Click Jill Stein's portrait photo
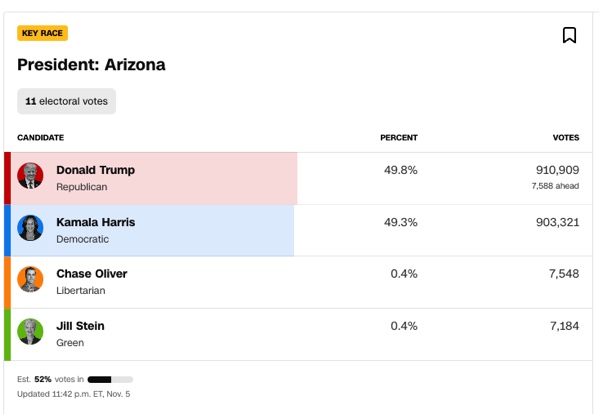 coord(30,332)
